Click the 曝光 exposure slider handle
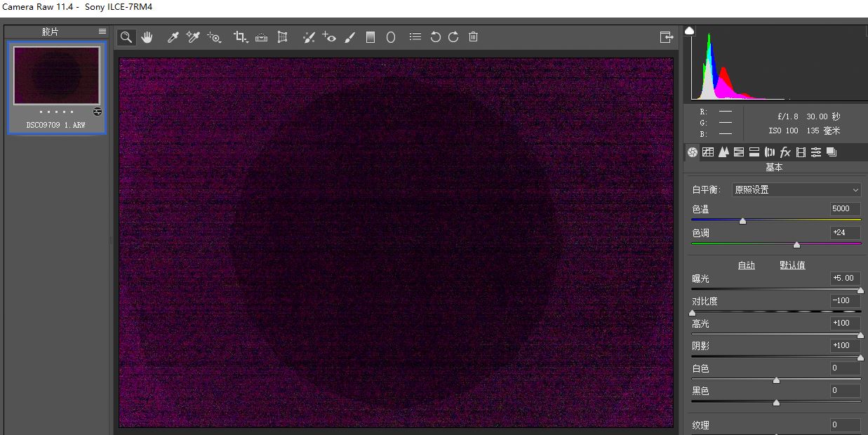 860,290
